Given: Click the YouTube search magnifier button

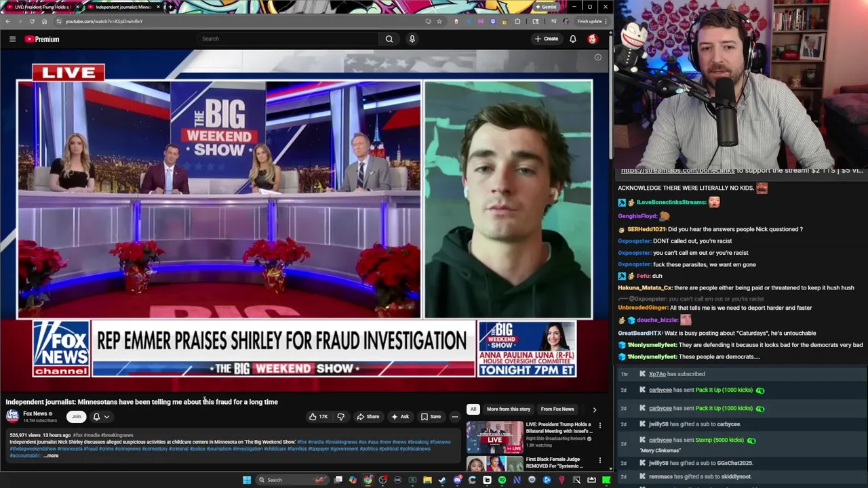Looking at the screenshot, I should [x=389, y=39].
